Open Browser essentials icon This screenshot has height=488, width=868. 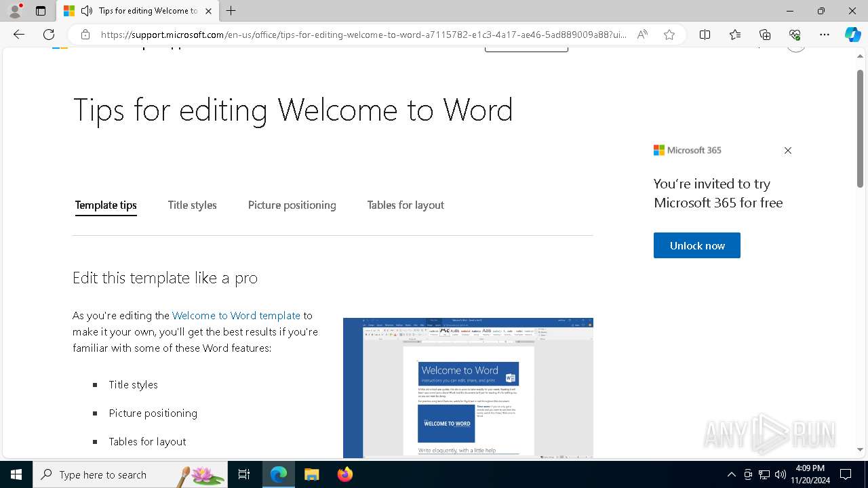795,35
